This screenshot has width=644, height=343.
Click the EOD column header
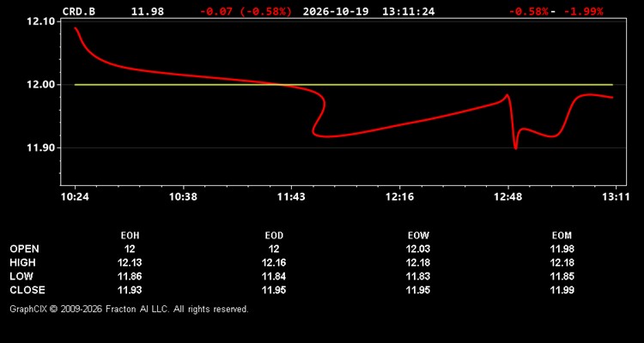click(274, 236)
